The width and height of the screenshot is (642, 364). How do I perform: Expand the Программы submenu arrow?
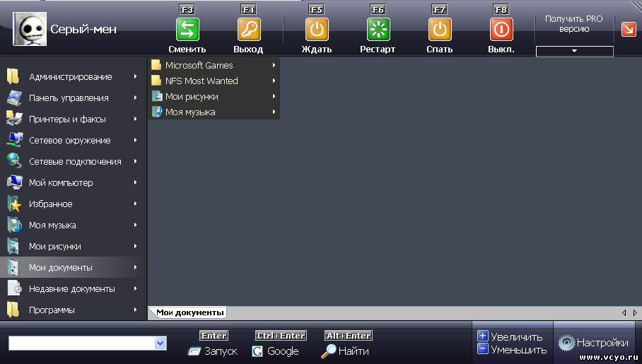point(135,310)
